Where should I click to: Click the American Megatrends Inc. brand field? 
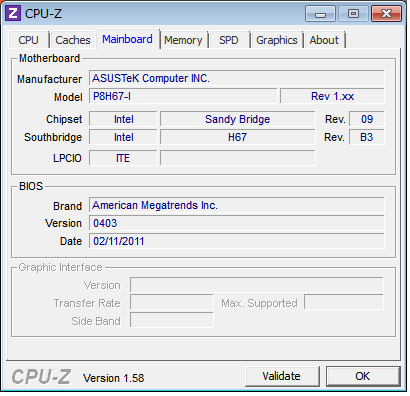click(x=237, y=205)
